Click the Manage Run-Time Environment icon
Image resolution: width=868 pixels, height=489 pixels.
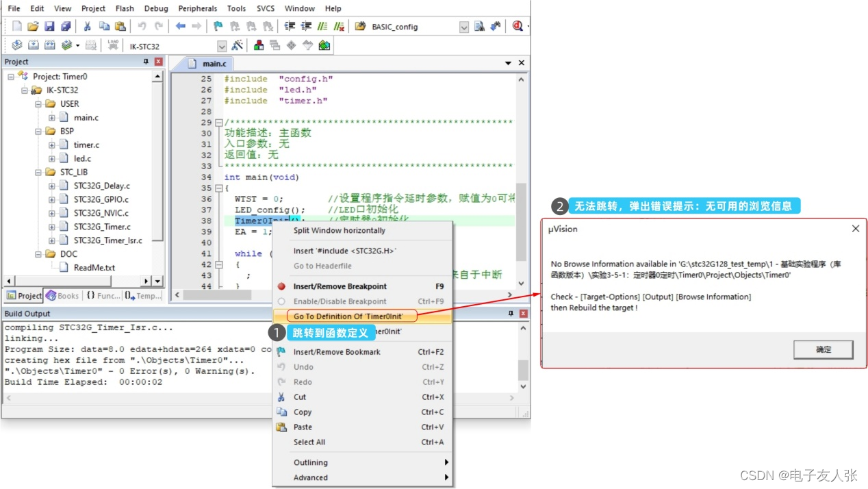tap(292, 45)
